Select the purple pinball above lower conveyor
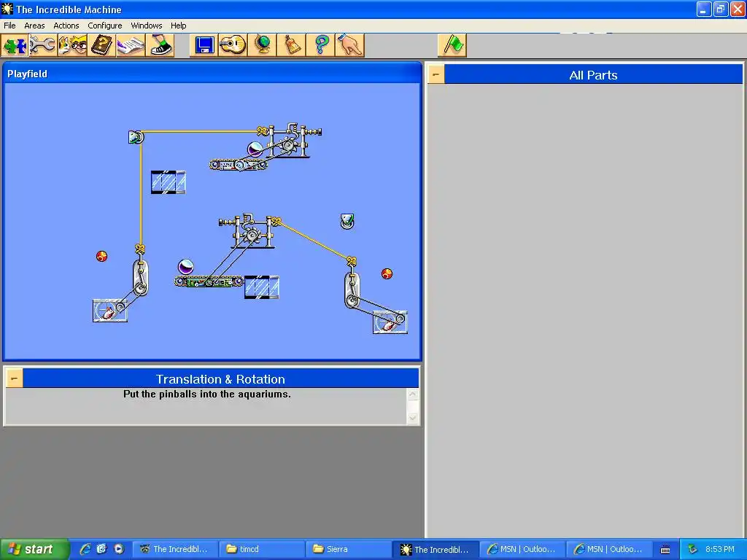Viewport: 747px width, 560px height. coord(186,267)
